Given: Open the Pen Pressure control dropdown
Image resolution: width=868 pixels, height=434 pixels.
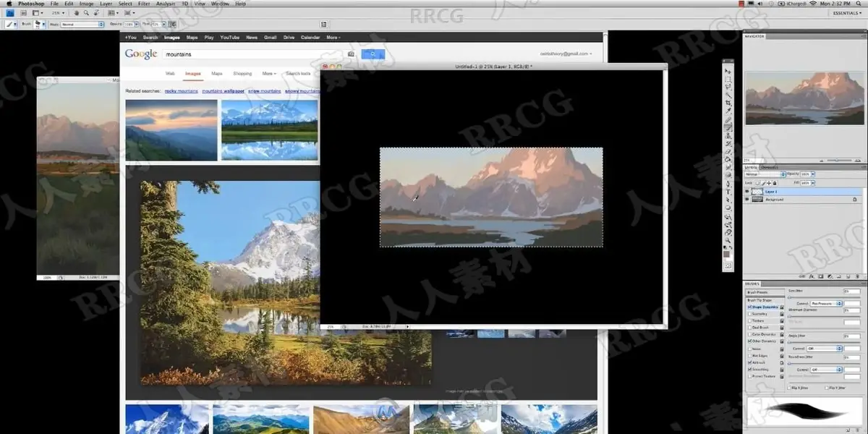Looking at the screenshot, I should [826, 303].
